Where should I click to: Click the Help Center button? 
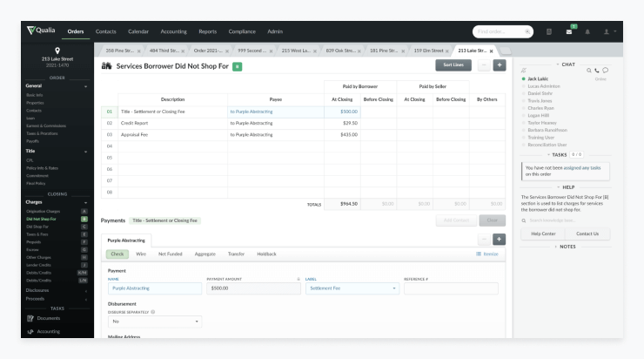click(543, 234)
